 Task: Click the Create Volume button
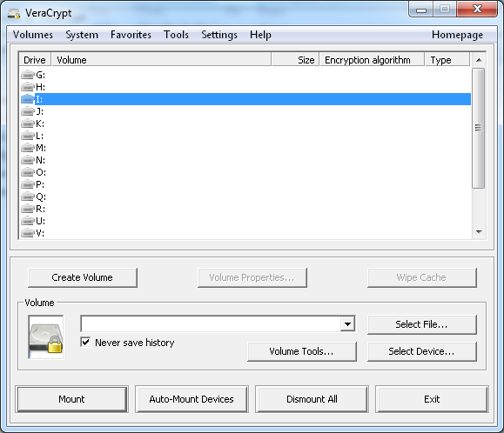tap(83, 277)
